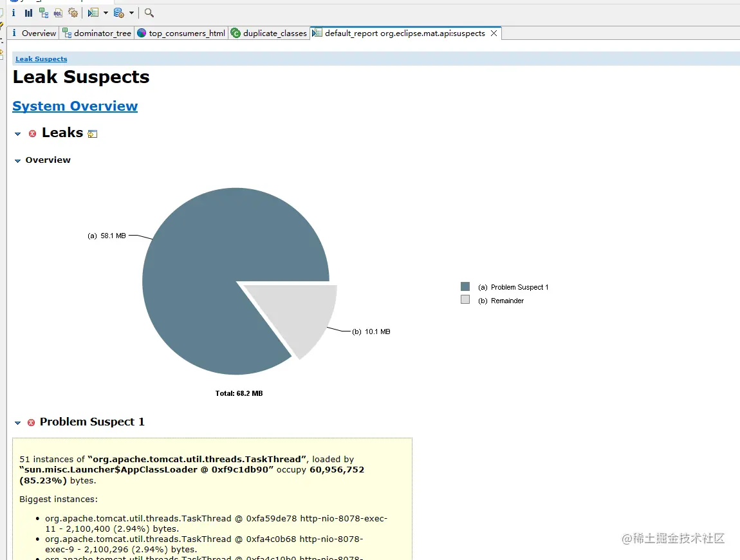
Task: Click the red error icon beside Leaks
Action: 33,134
